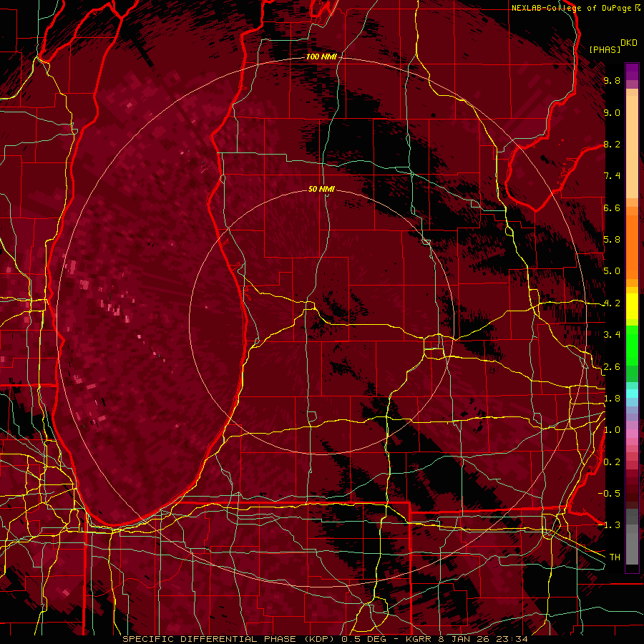644x644 pixels.
Task: Click the 5.8 scale value
Action: point(612,240)
